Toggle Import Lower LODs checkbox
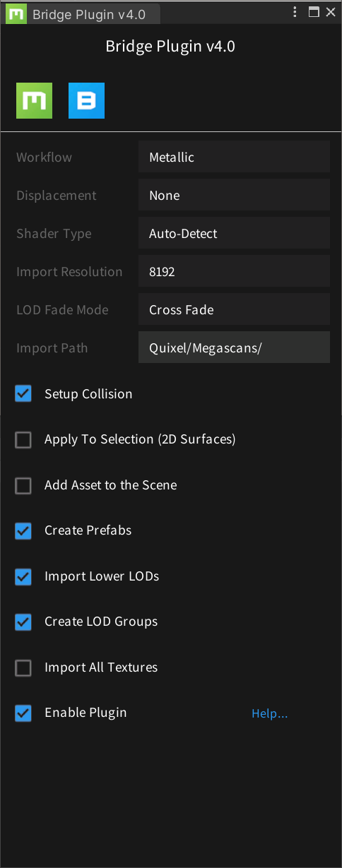This screenshot has width=342, height=868. coord(23,577)
